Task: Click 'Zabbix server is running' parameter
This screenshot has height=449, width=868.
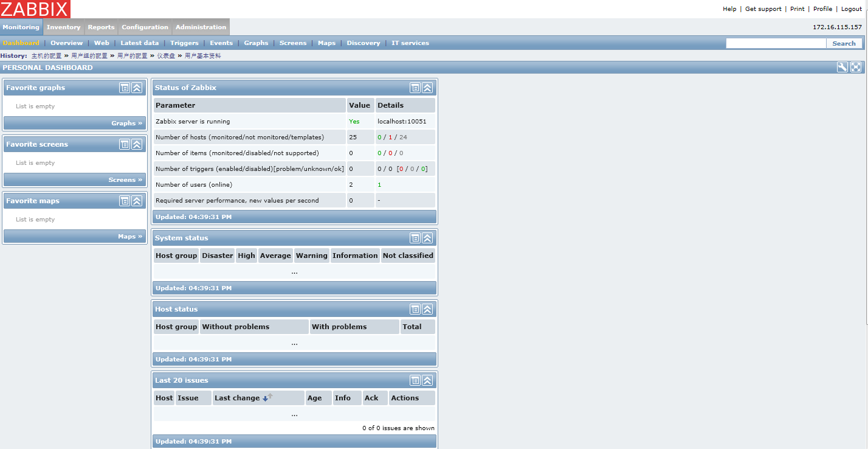Action: coord(193,121)
